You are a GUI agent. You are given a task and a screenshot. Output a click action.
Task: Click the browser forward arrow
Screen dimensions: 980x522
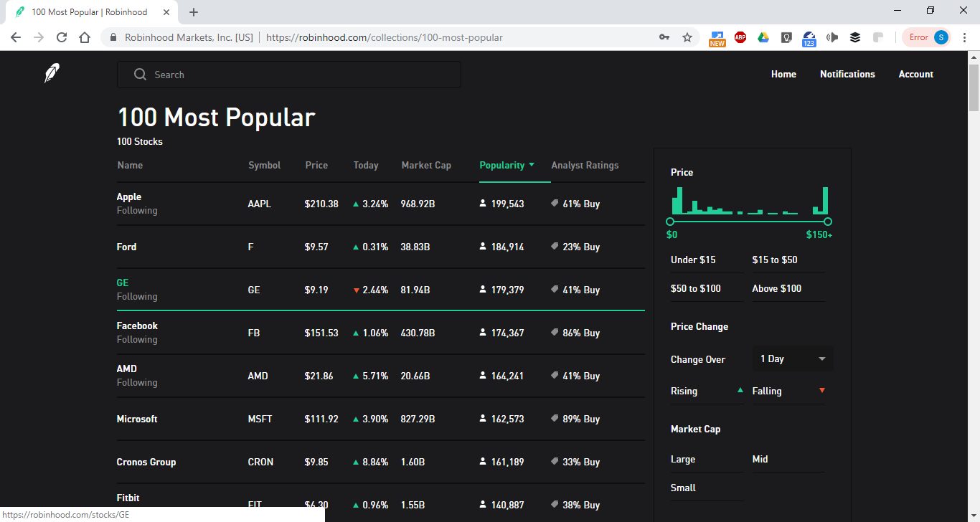tap(39, 37)
